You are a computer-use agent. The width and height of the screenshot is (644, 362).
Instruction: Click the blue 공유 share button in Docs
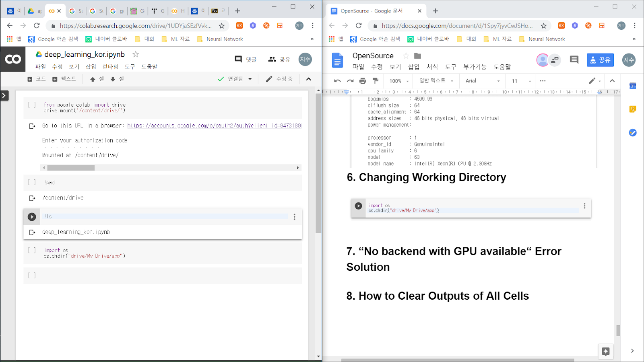coord(600,60)
